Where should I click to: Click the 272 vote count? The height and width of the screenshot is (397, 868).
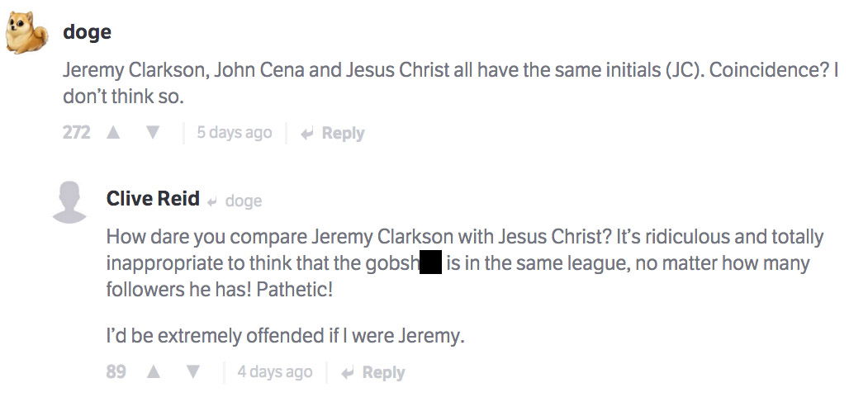tap(76, 133)
